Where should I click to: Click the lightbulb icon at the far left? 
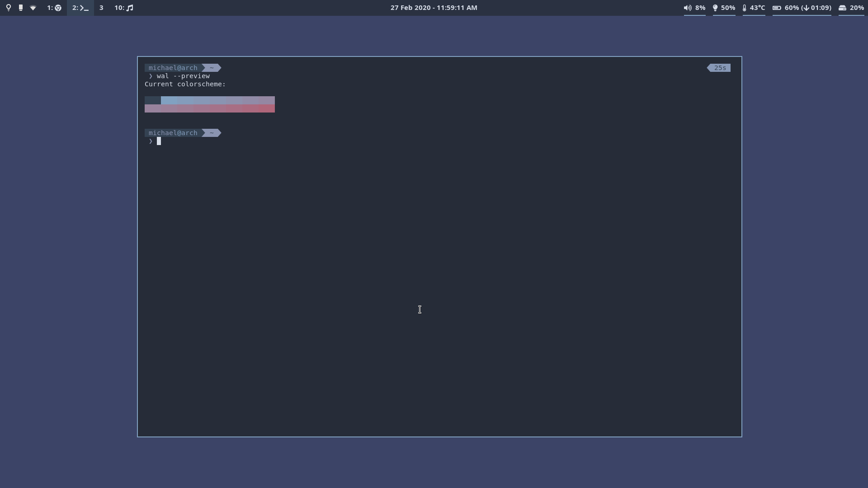(8, 8)
